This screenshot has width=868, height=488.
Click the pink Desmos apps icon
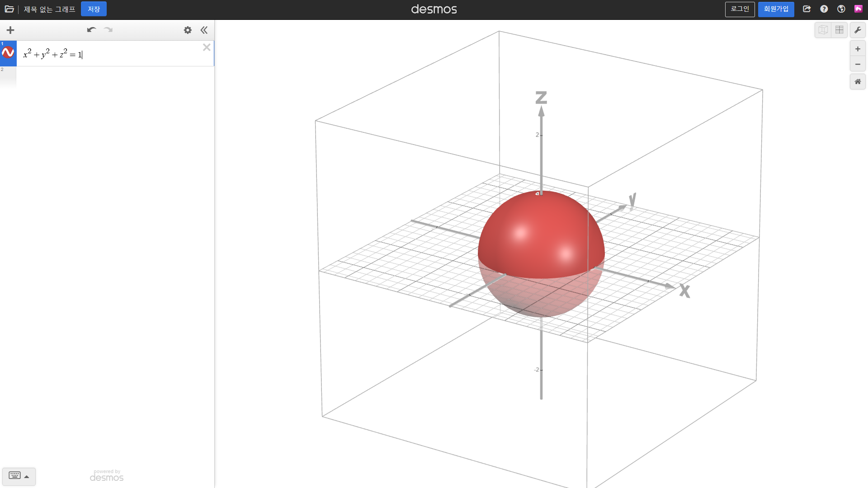[x=858, y=9]
